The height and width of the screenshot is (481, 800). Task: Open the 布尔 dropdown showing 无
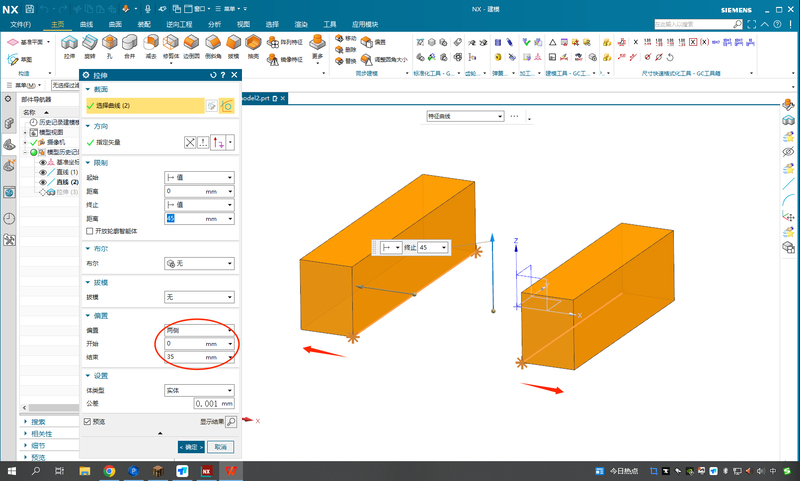(198, 263)
